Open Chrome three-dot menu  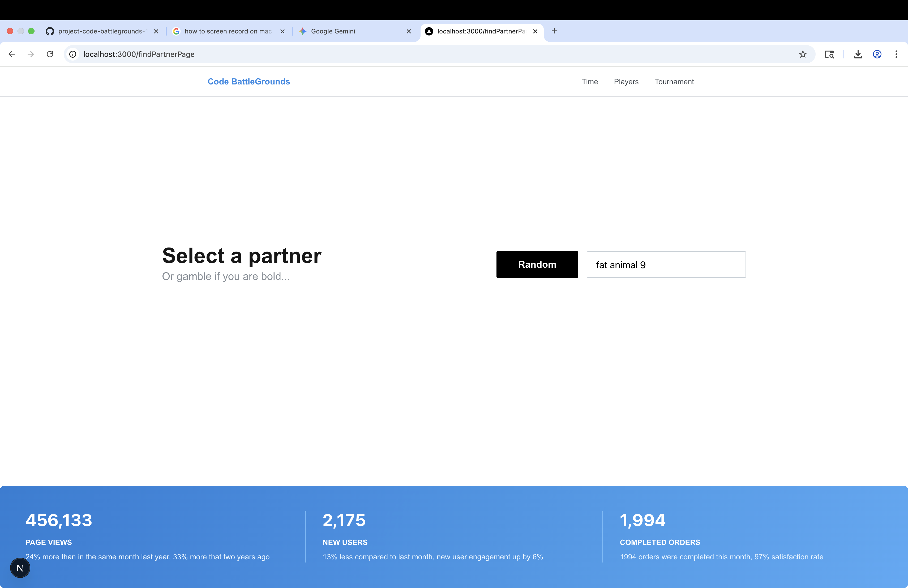pos(896,54)
